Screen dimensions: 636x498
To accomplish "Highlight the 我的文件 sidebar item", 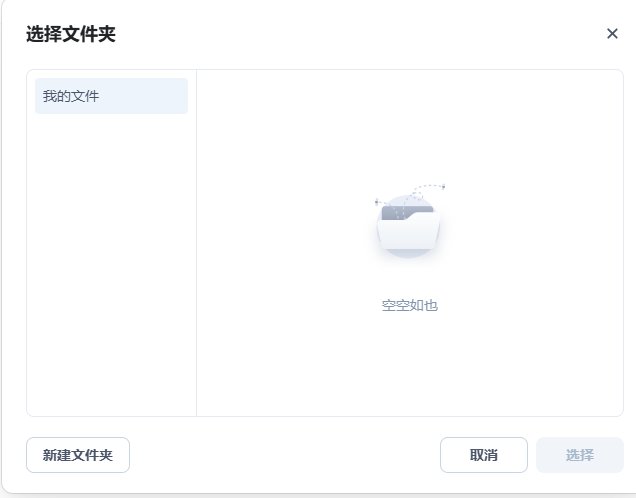I will (x=111, y=96).
